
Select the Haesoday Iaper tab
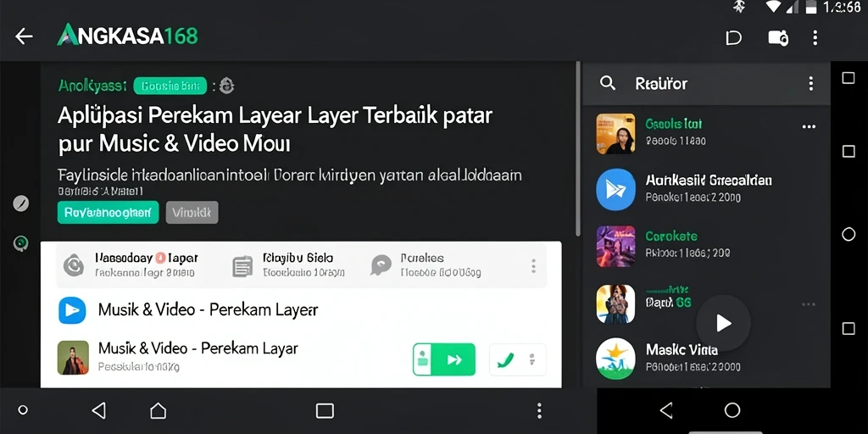[x=131, y=264]
